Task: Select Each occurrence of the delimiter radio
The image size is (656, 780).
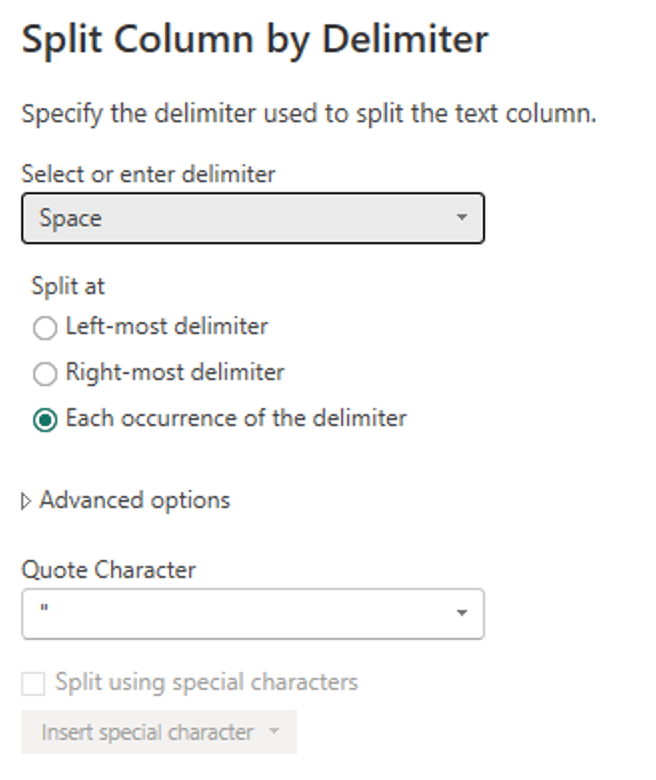Action: (x=45, y=419)
